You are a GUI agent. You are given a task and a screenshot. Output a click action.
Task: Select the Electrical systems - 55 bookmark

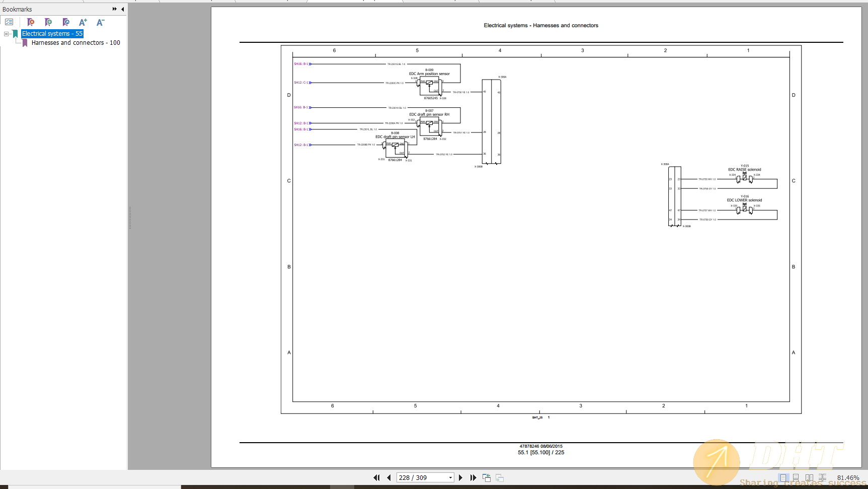51,33
